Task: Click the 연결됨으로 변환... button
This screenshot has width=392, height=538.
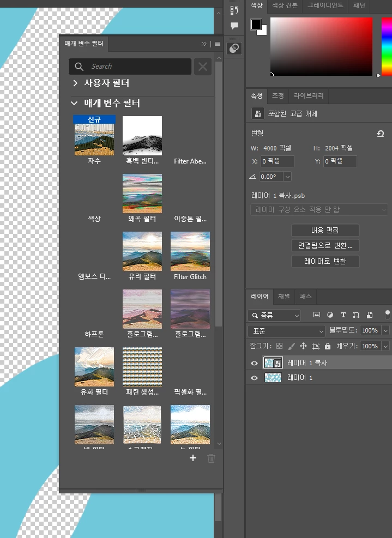Action: point(325,246)
